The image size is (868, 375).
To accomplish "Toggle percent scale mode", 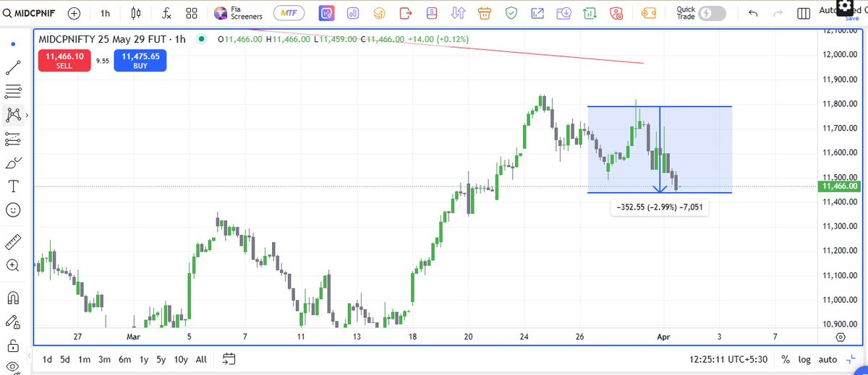I will click(786, 359).
